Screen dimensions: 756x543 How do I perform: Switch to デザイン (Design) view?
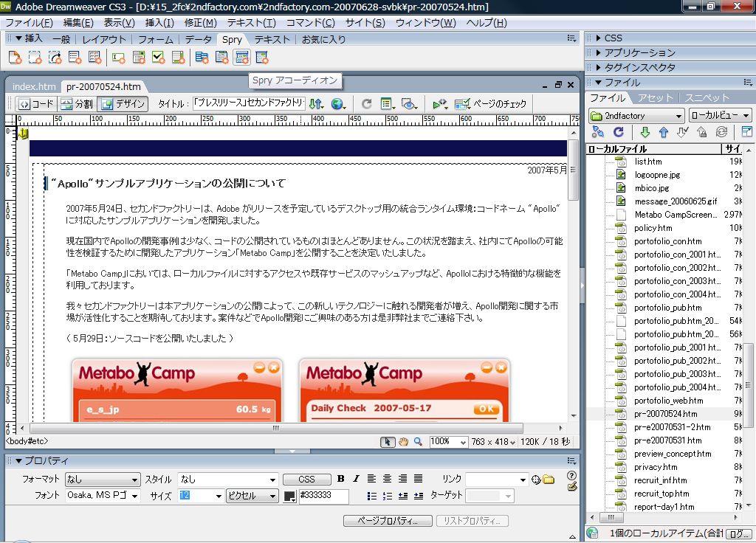[x=123, y=103]
